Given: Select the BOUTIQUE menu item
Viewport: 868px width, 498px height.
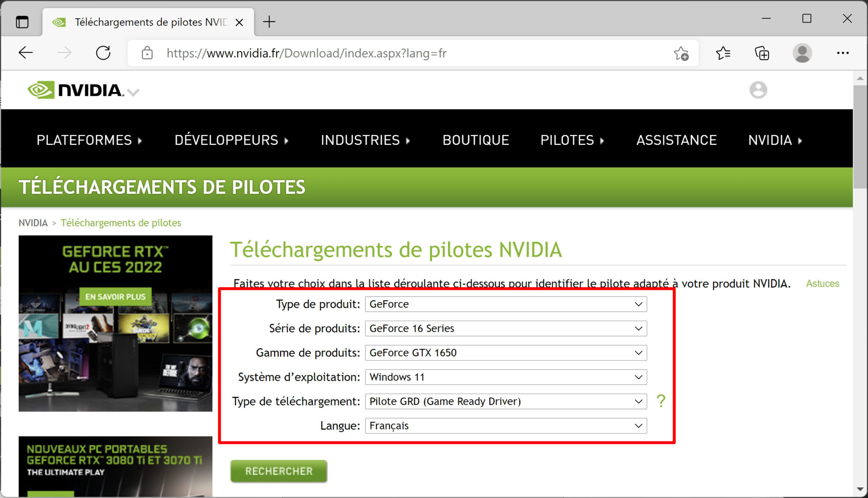Looking at the screenshot, I should [x=476, y=140].
